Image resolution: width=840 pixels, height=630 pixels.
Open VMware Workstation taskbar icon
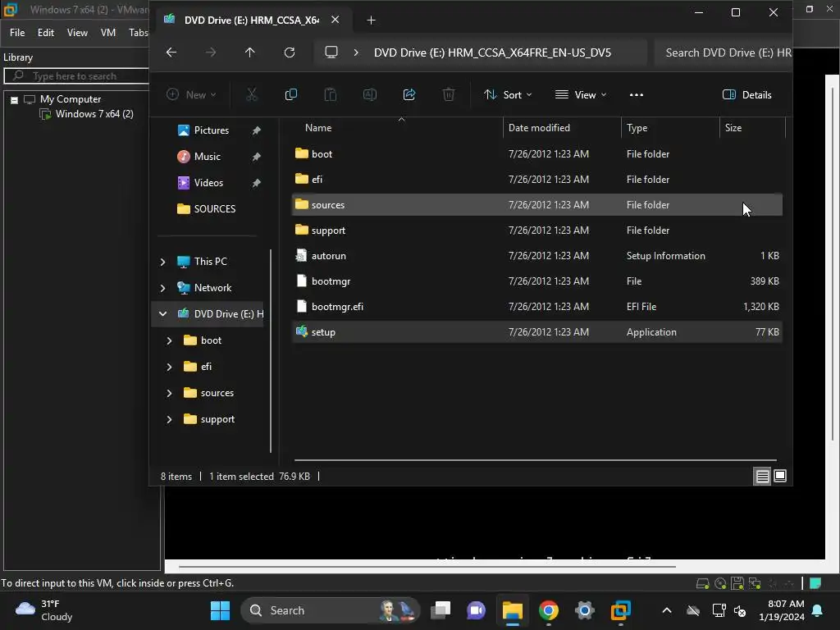620,610
